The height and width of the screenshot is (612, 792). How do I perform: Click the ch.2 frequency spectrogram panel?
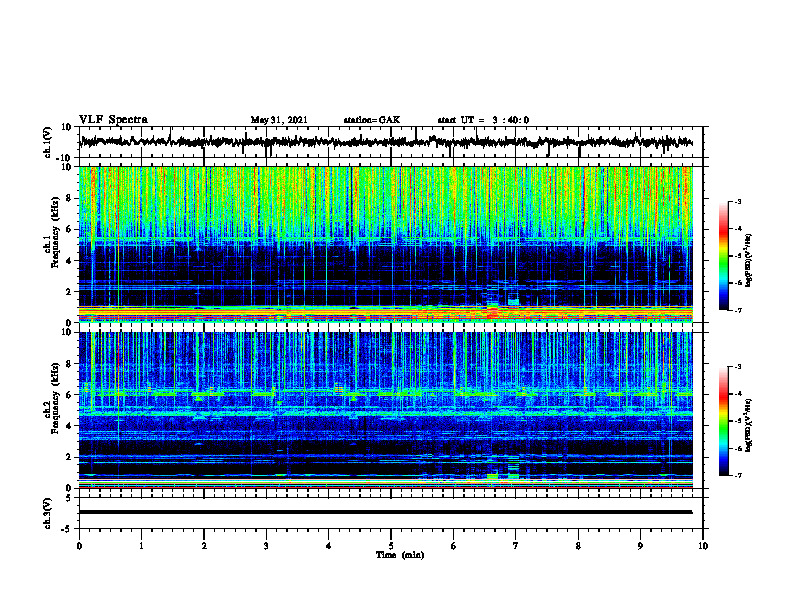click(386, 410)
